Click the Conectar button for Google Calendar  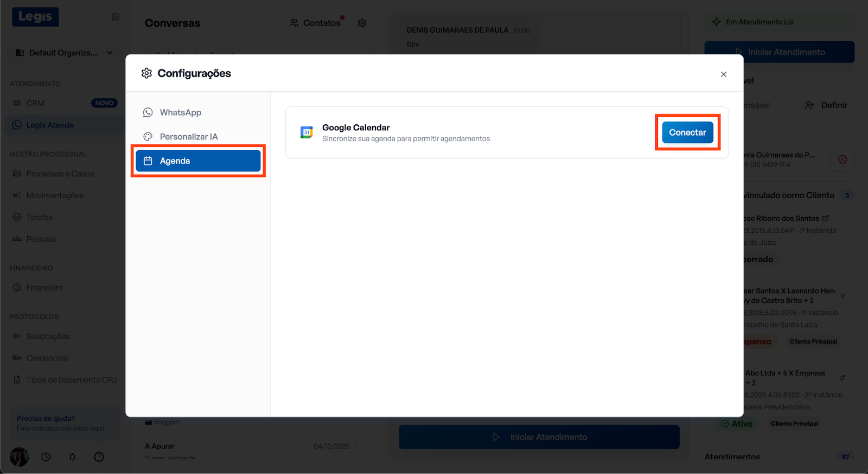(687, 132)
